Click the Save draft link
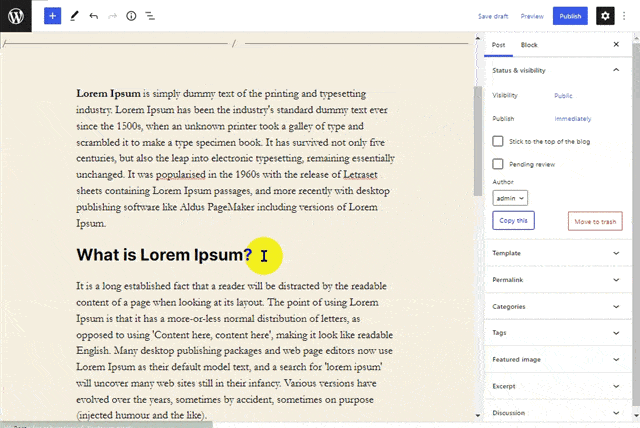 tap(493, 16)
